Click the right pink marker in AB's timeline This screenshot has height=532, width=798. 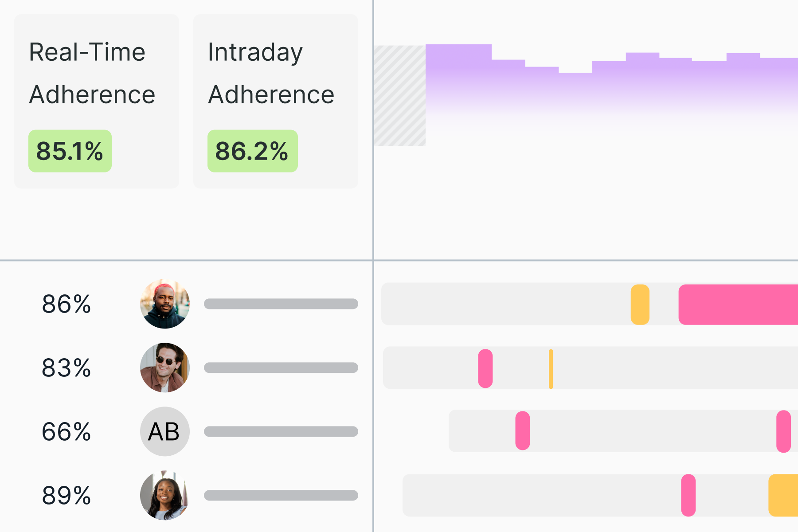pyautogui.click(x=783, y=431)
